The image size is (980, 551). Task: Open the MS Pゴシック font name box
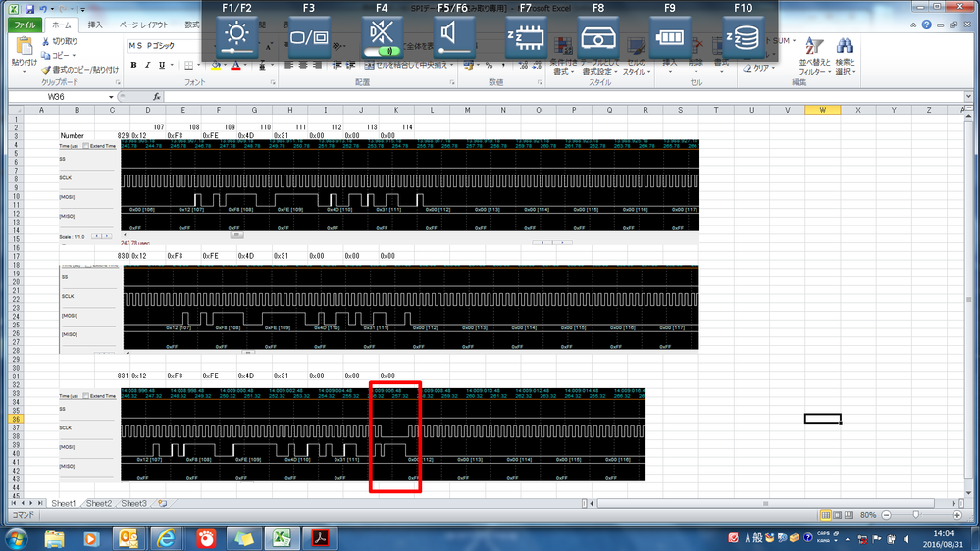coord(164,46)
